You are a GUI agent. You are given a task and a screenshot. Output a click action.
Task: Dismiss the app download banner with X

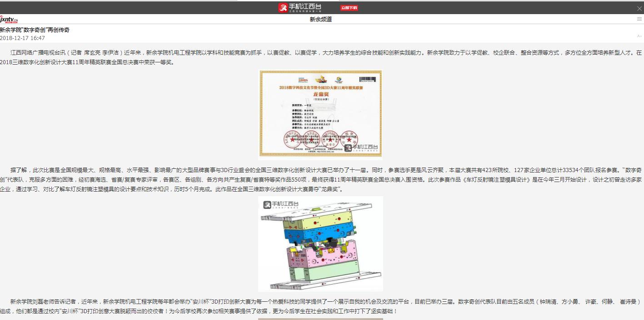tap(639, 9)
